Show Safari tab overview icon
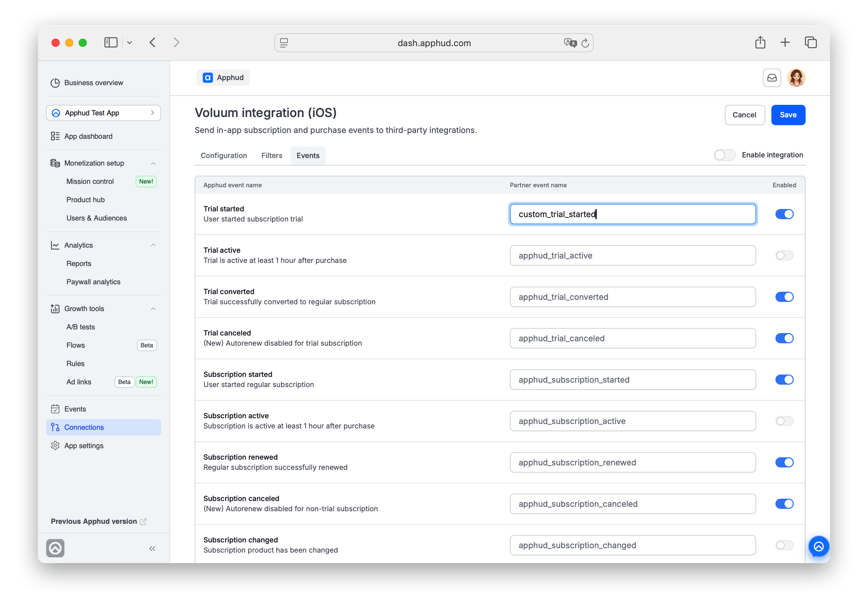Viewport: 868px width, 614px height. tap(811, 42)
